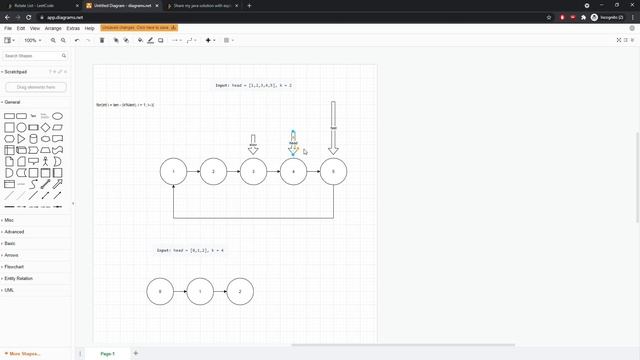The width and height of the screenshot is (640, 360).
Task: Open the table dropdown in toolbar
Action: click(229, 40)
